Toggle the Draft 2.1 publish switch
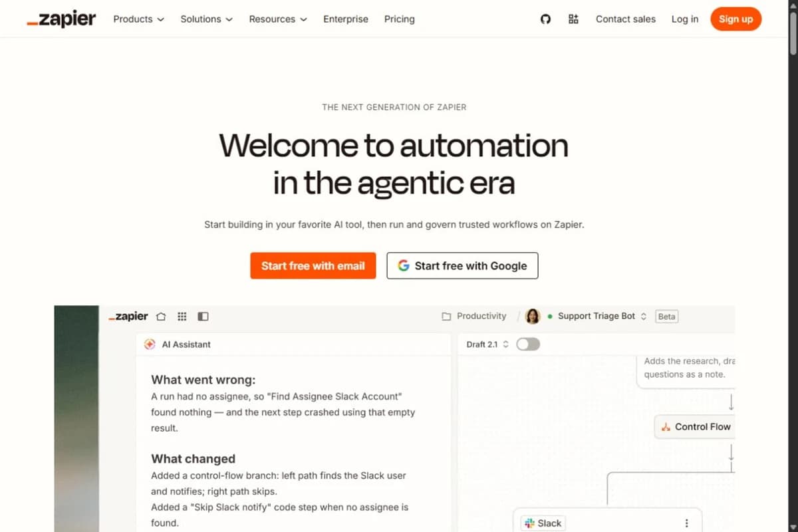 528,344
